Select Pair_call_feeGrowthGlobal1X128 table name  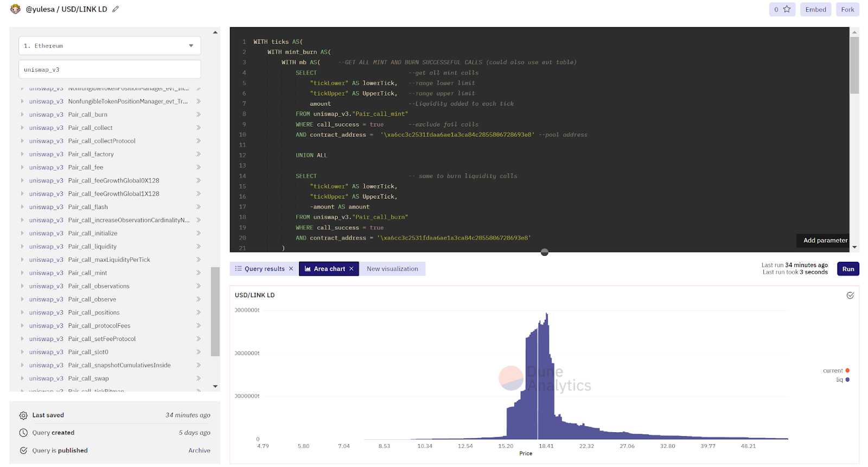click(x=113, y=194)
